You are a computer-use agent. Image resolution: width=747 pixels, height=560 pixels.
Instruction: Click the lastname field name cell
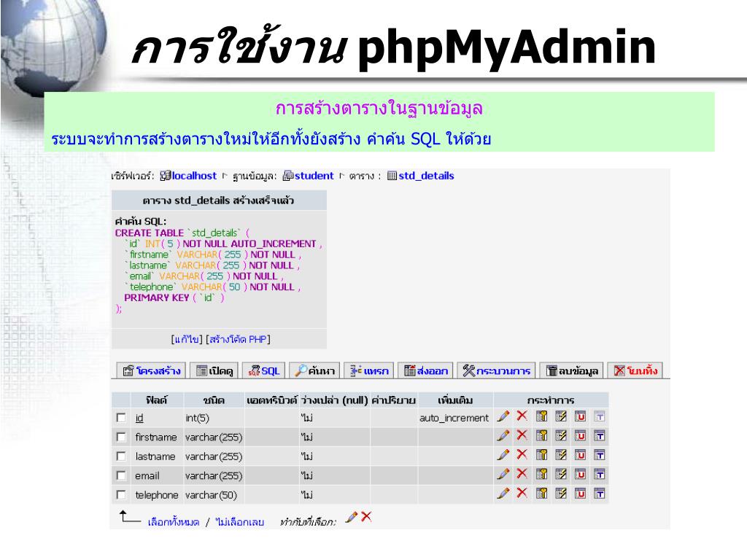pyautogui.click(x=155, y=456)
